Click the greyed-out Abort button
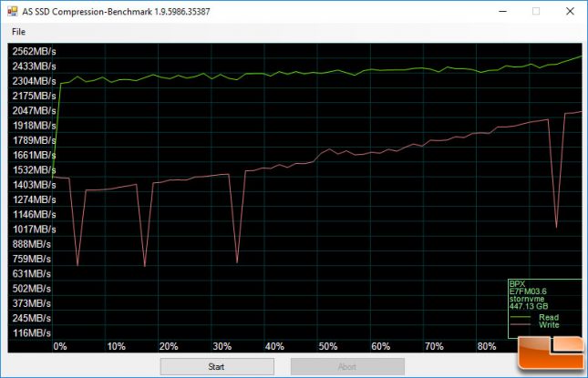Image resolution: width=588 pixels, height=378 pixels. tap(347, 366)
